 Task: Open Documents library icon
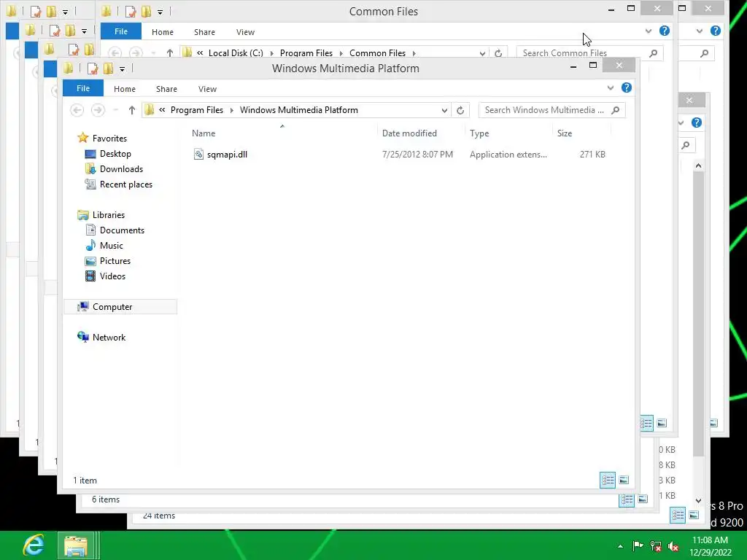click(90, 230)
